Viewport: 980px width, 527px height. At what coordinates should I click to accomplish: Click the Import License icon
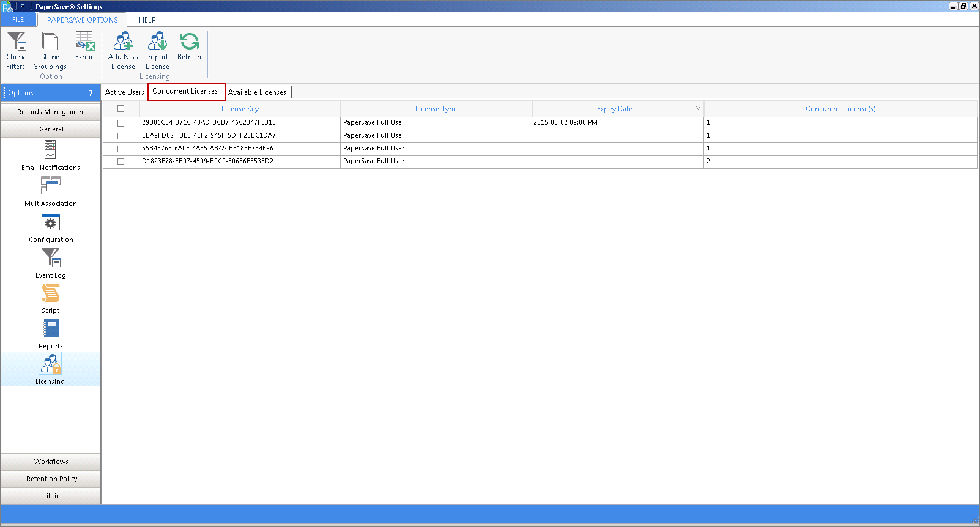157,42
